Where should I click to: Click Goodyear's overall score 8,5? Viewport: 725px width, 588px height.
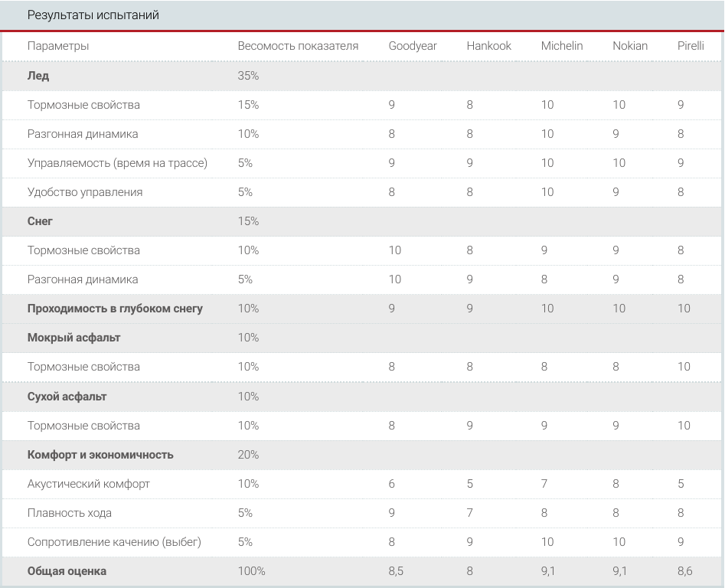[396, 571]
